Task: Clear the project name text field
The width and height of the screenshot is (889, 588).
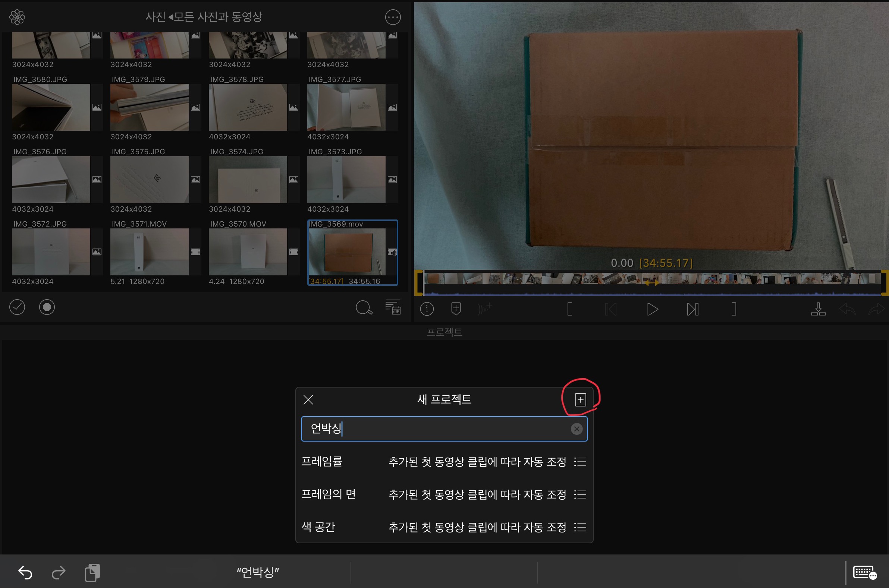Action: (577, 429)
